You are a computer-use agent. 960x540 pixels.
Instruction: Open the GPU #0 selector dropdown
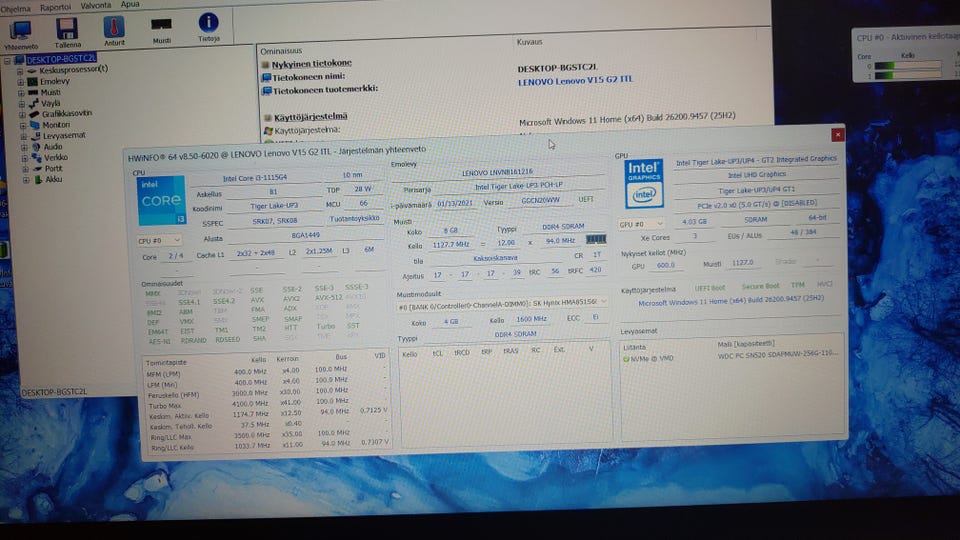click(641, 225)
